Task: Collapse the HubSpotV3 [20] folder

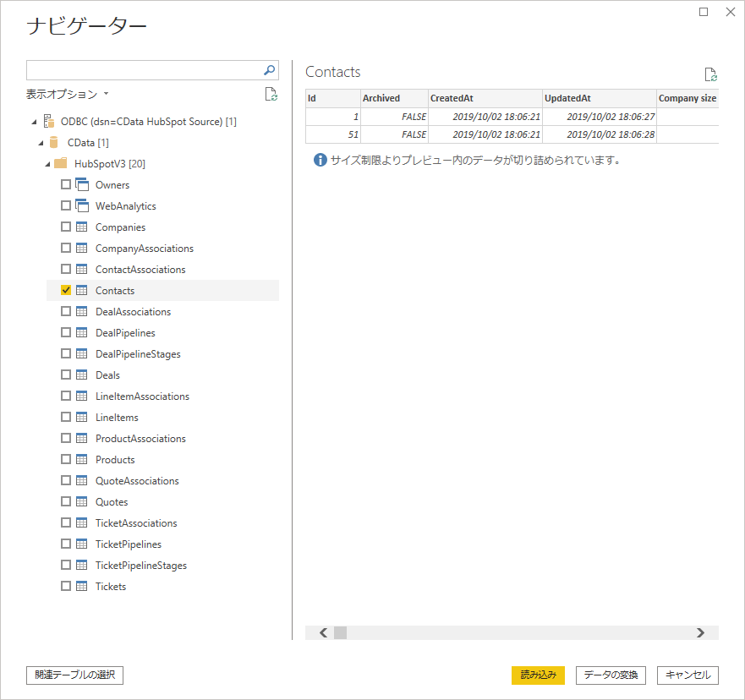Action: [x=47, y=164]
